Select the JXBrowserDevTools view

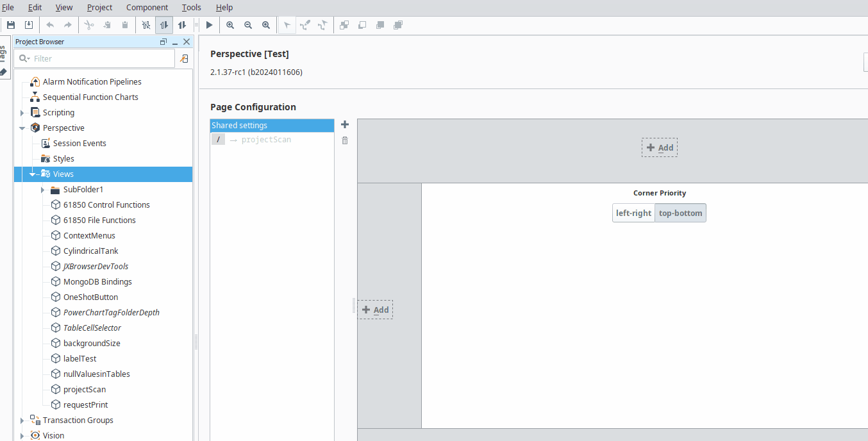pos(96,267)
